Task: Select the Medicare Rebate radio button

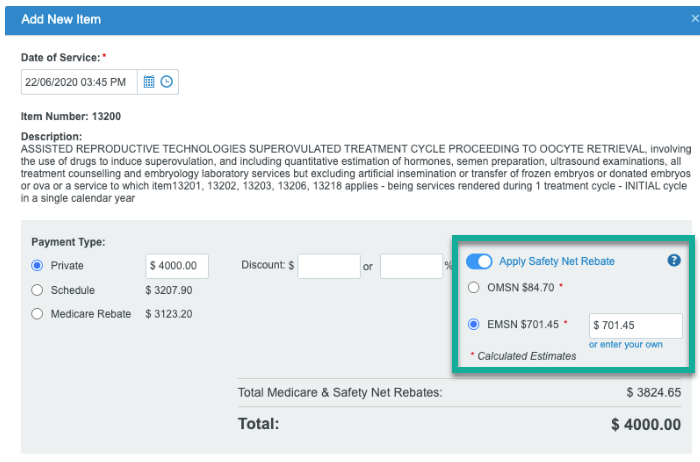Action: click(37, 314)
